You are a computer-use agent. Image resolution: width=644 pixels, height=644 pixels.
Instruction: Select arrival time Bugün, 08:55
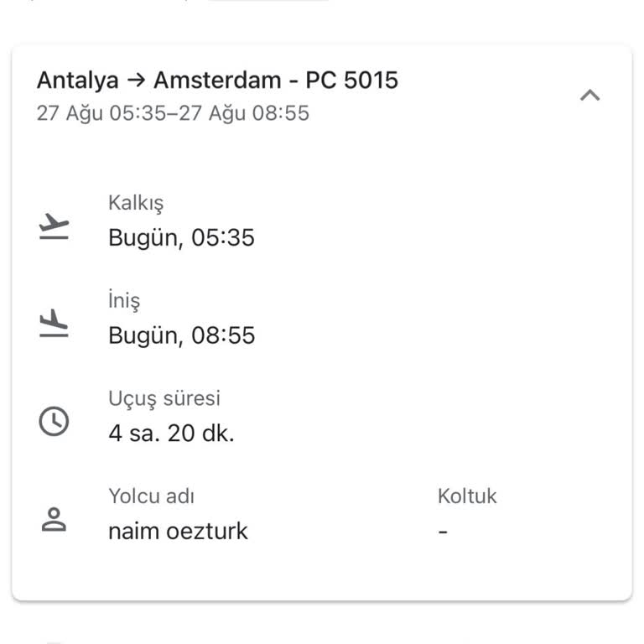coord(181,335)
